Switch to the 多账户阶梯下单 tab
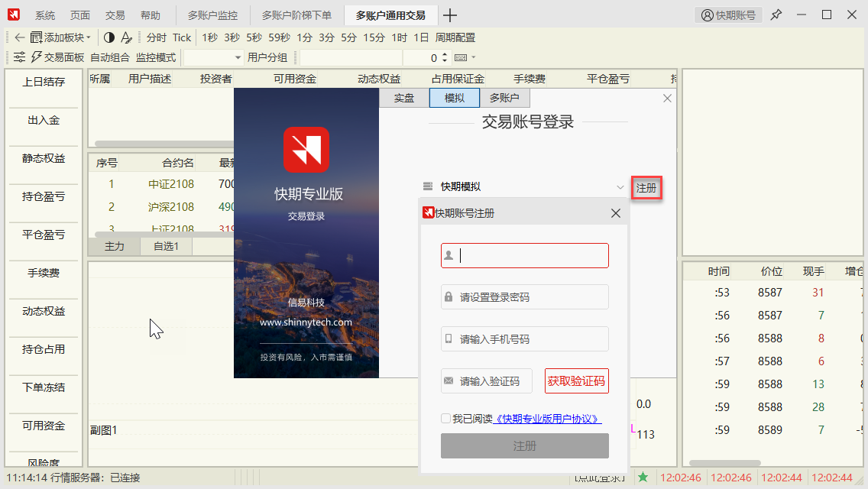The height and width of the screenshot is (489, 868). coord(296,15)
